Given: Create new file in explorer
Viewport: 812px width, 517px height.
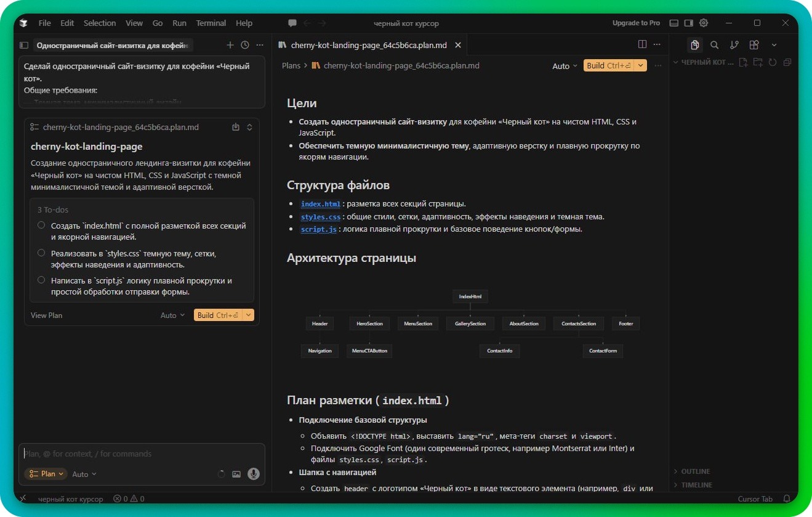Looking at the screenshot, I should click(743, 62).
